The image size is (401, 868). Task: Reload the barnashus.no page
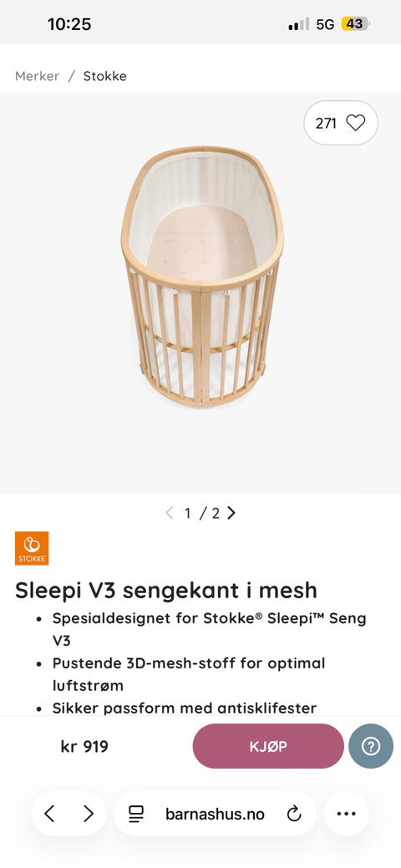coord(293,813)
